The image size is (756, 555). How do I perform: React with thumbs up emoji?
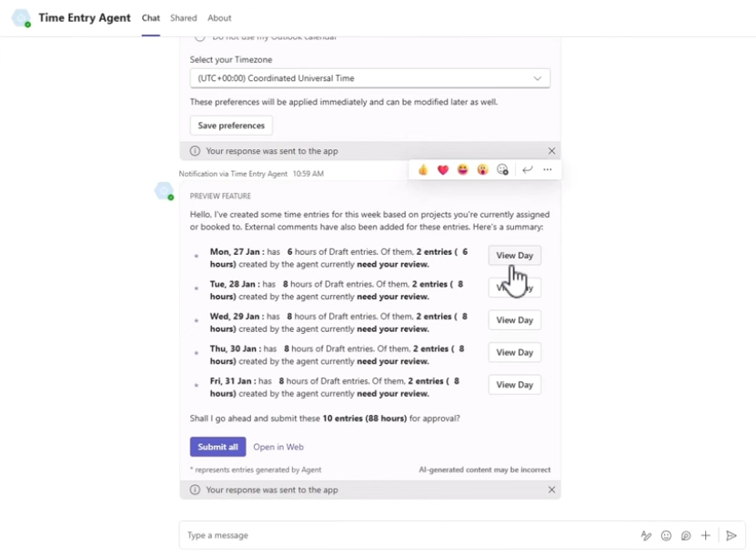[x=423, y=170]
